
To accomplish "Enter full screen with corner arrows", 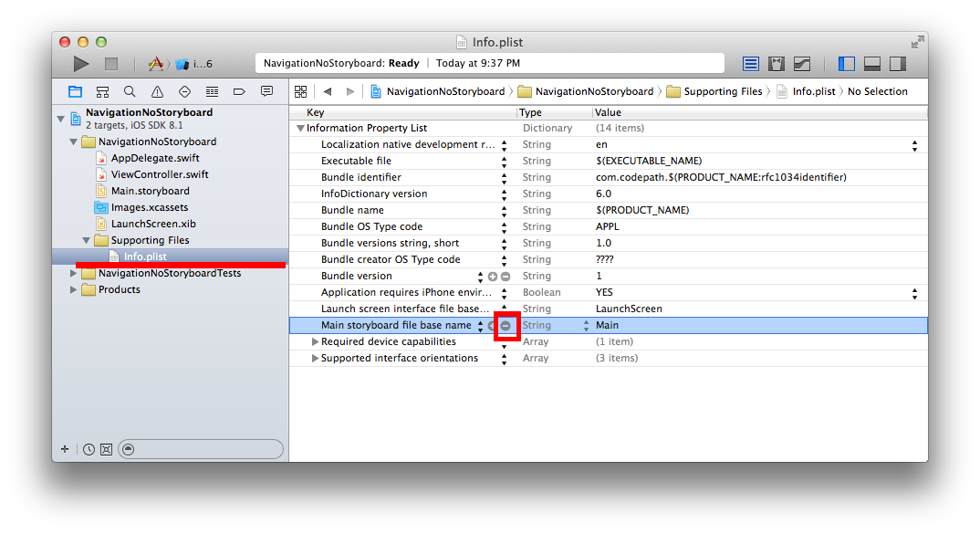I will click(917, 42).
